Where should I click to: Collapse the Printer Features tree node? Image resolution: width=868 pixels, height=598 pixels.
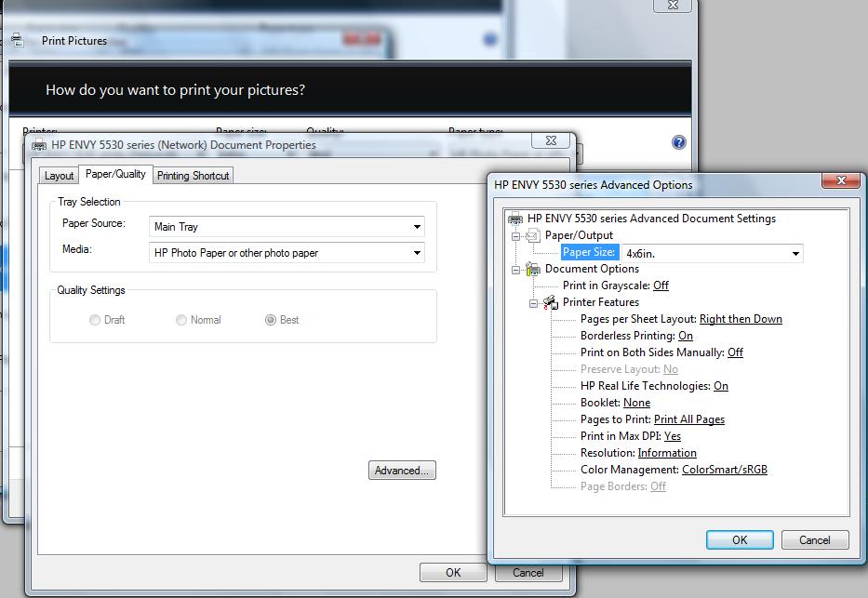534,303
